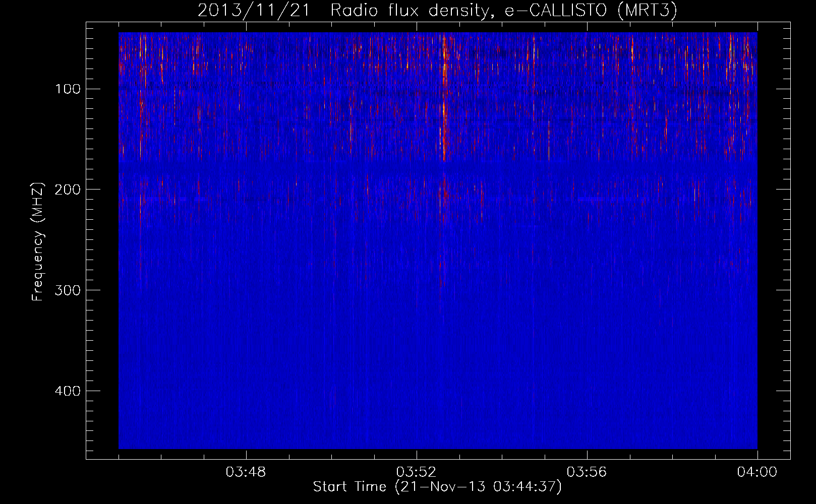
Task: Click the 200 frequency tick label
Action: click(68, 190)
